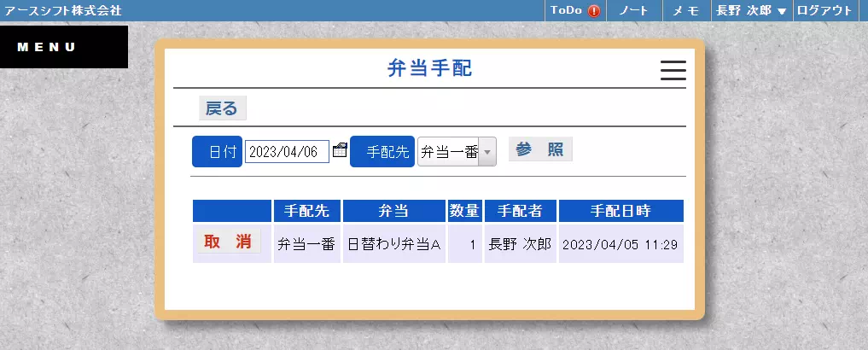Click the 取消 button for 日替わり弁当A
The image size is (868, 350).
[228, 242]
